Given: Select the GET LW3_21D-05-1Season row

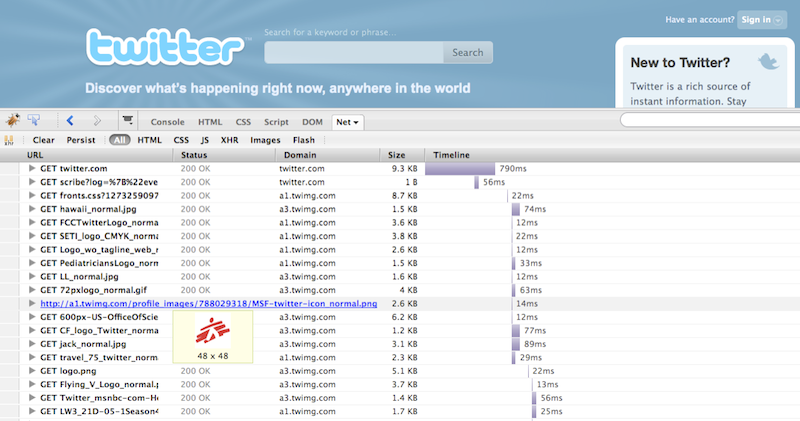Looking at the screenshot, I should pyautogui.click(x=400, y=411).
